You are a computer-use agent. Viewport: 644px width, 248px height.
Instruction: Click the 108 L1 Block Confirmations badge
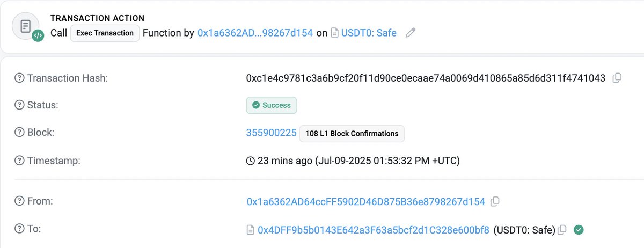click(352, 133)
